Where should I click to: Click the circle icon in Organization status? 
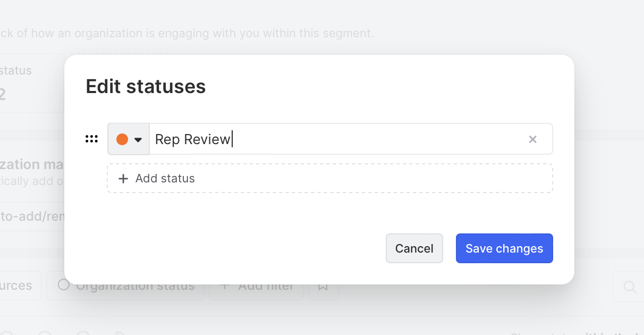(64, 285)
